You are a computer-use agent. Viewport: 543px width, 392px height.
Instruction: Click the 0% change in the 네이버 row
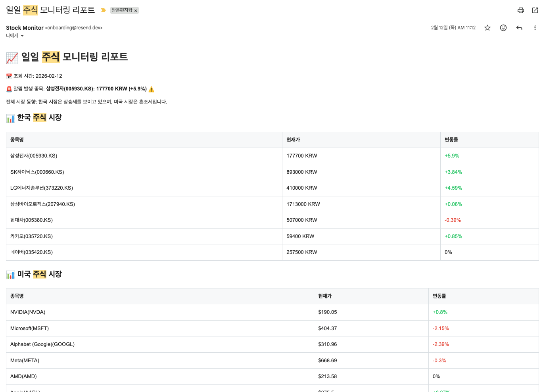pos(448,252)
